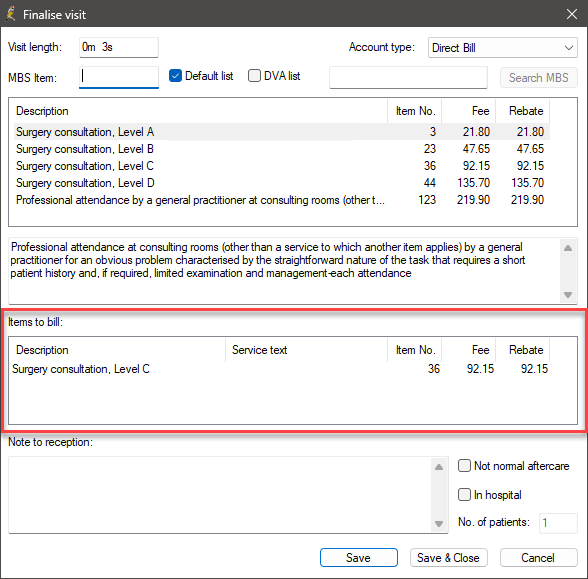
Task: Click description box scroll up arrow
Action: coord(568,248)
